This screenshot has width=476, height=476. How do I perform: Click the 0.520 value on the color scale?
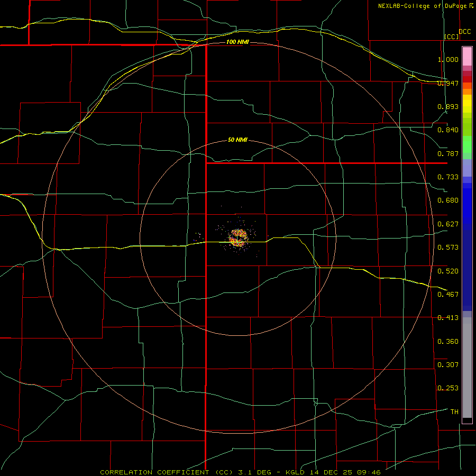tap(448, 271)
